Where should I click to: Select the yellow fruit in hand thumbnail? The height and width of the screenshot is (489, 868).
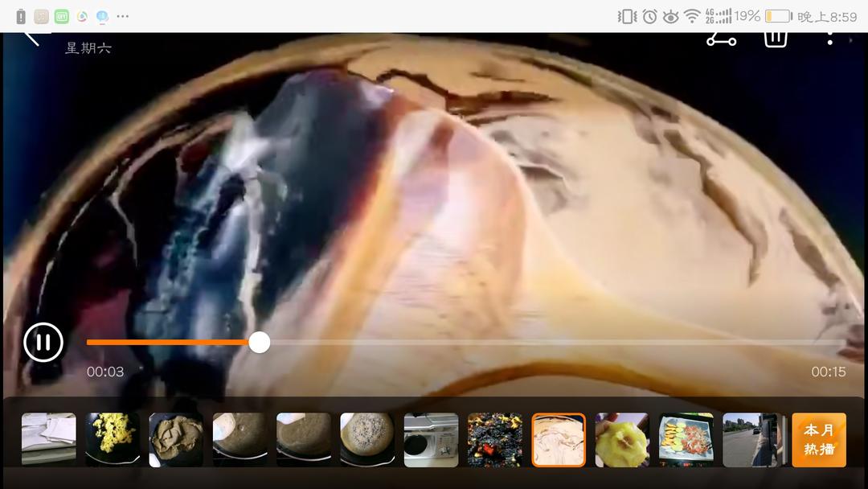[x=622, y=440]
